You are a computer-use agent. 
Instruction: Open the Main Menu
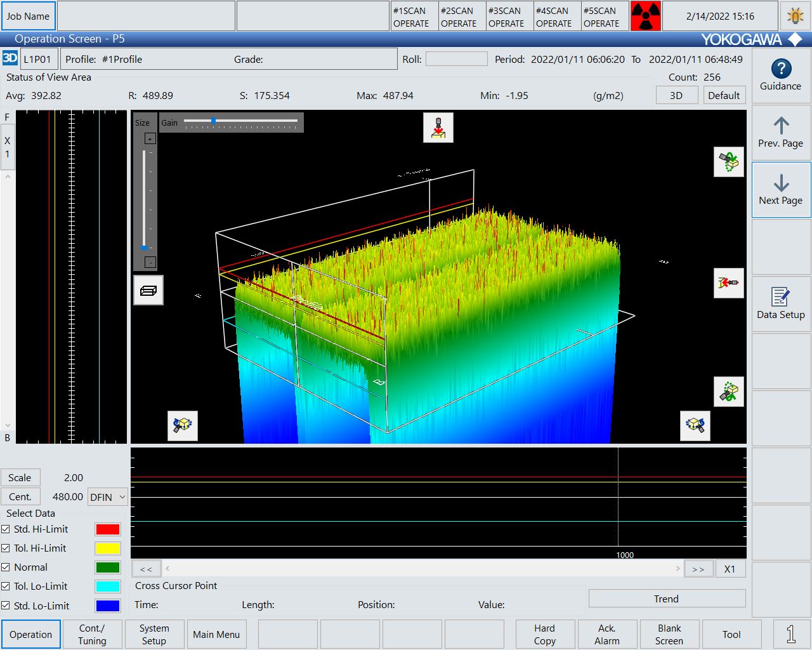pos(216,634)
